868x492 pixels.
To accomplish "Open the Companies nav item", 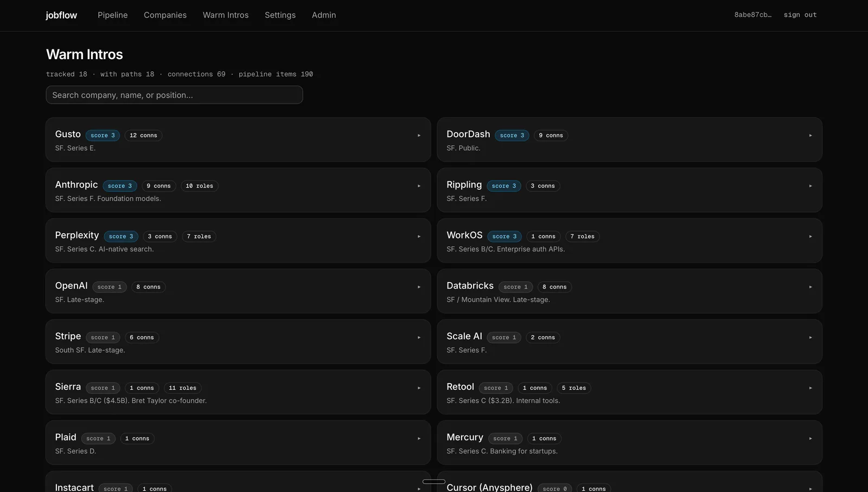I will click(x=165, y=15).
